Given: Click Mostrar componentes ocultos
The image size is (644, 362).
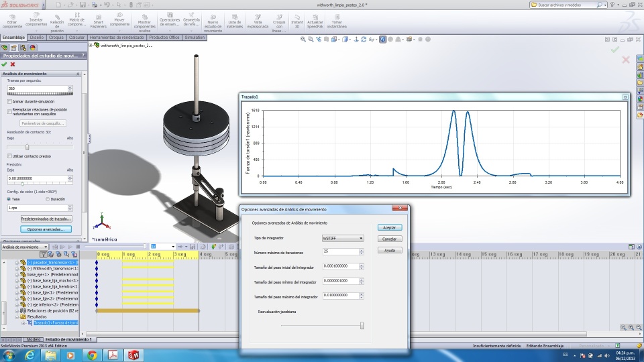Looking at the screenshot, I should point(145,23).
